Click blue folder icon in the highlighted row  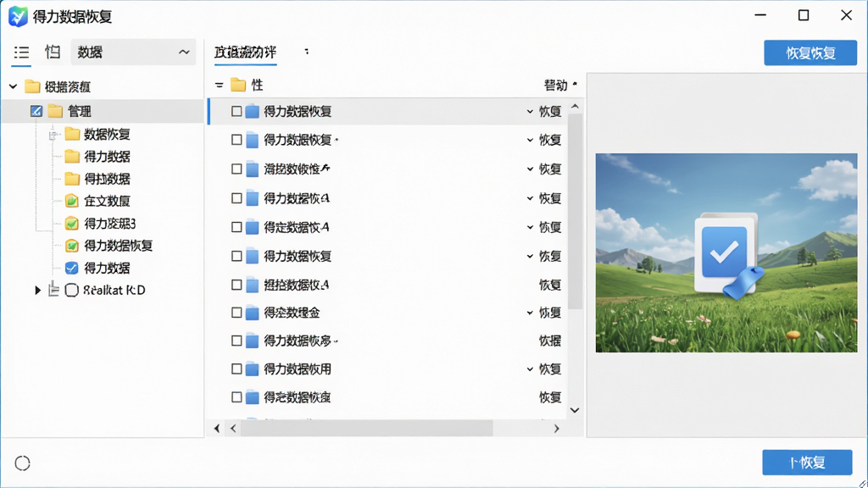(253, 111)
